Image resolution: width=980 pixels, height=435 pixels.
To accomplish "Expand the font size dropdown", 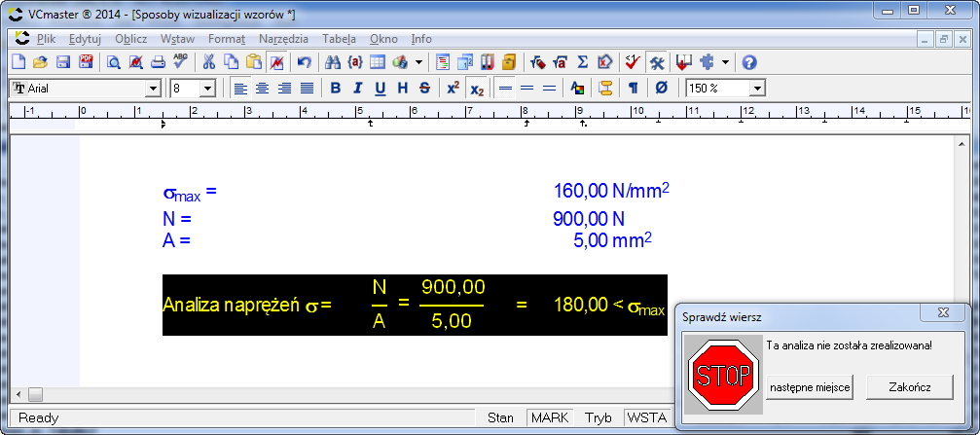I will click(x=207, y=89).
